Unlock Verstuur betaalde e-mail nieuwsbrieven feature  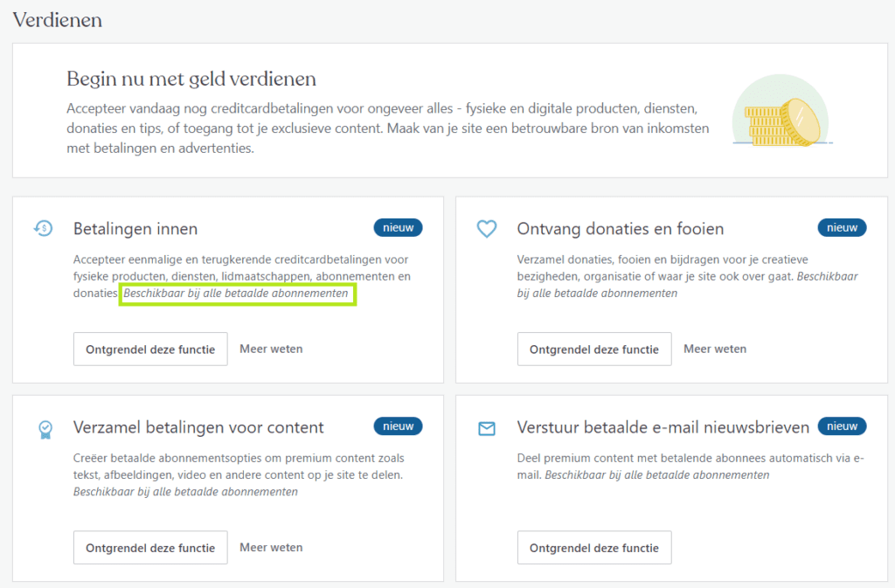point(594,548)
